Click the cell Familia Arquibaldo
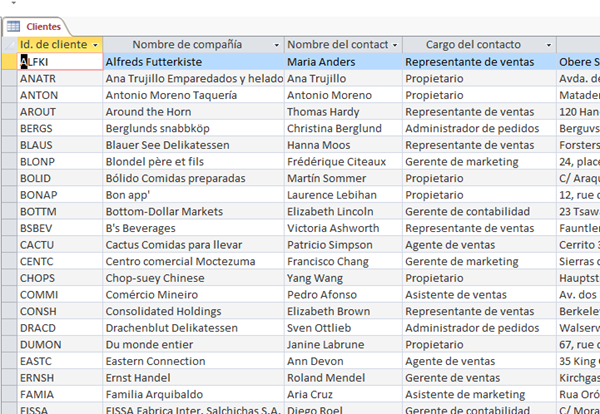 tap(193, 394)
